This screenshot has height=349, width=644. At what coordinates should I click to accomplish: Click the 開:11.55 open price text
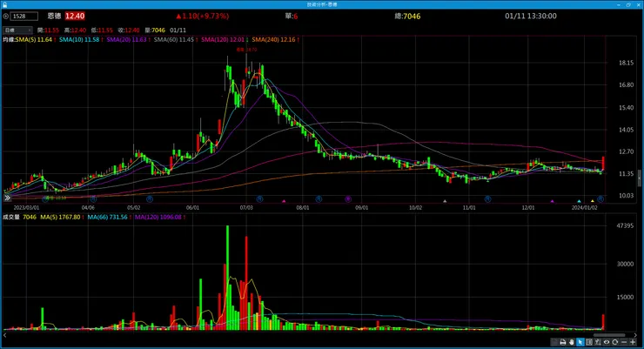pos(48,30)
